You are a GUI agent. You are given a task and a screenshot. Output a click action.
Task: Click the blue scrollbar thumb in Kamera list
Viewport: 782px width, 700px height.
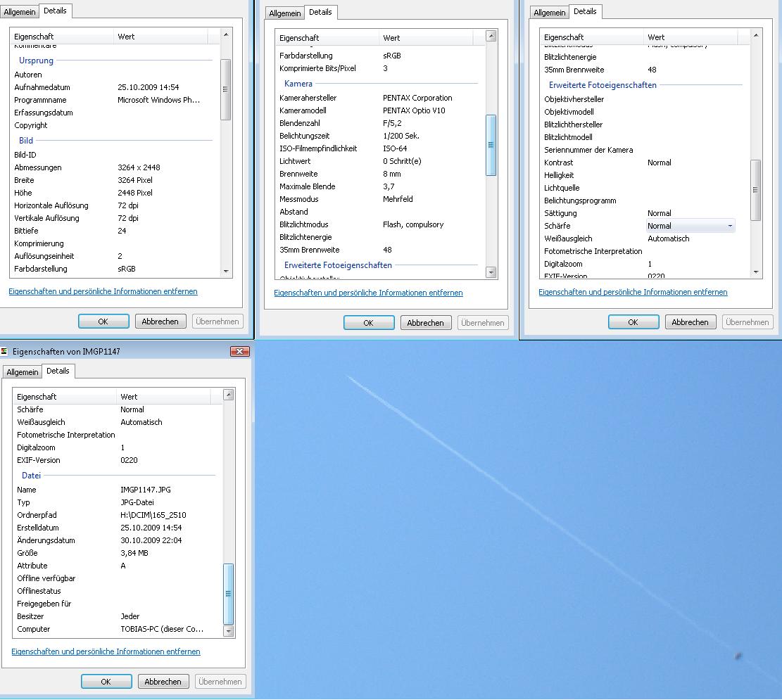pyautogui.click(x=491, y=146)
